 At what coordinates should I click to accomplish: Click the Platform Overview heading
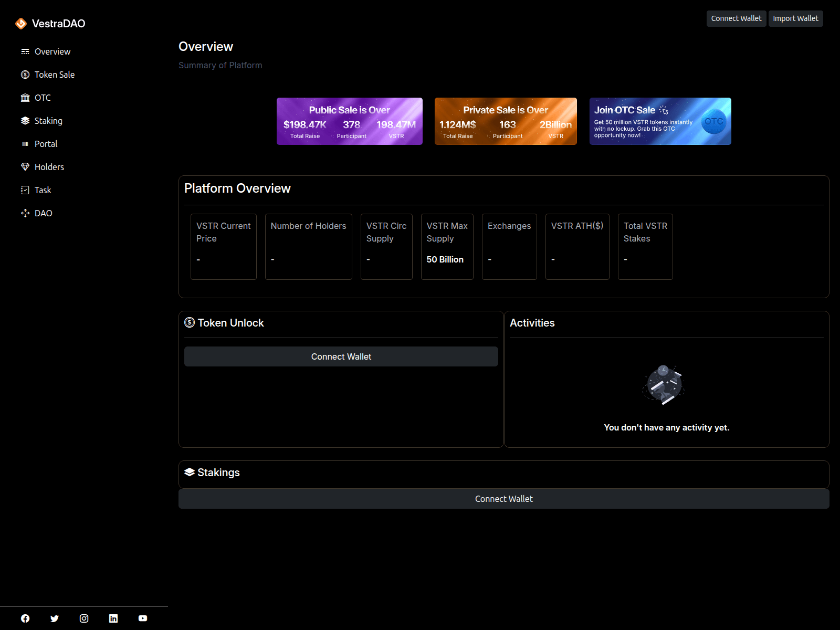(237, 188)
